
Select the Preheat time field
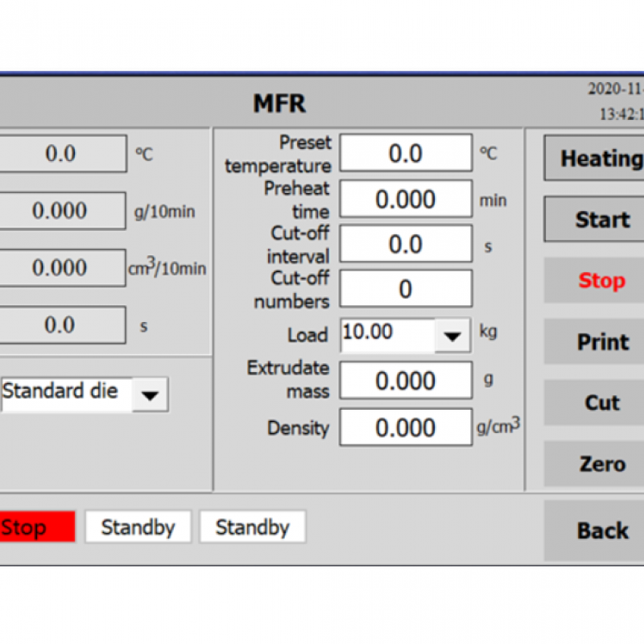point(406,199)
